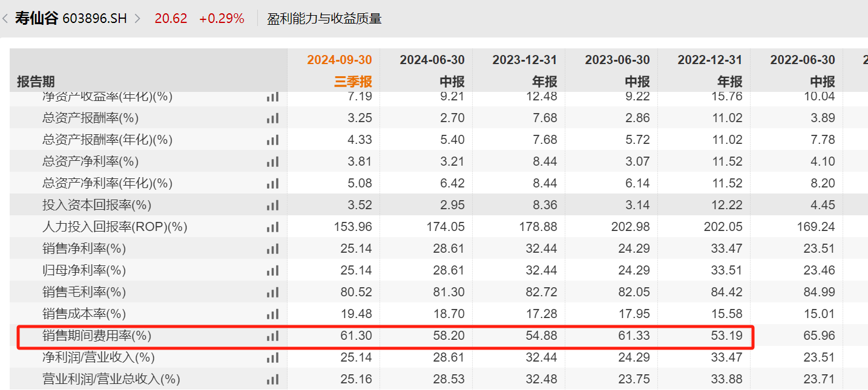Select row label 销售净利率(%)
Image resolution: width=868 pixels, height=390 pixels.
(84, 249)
